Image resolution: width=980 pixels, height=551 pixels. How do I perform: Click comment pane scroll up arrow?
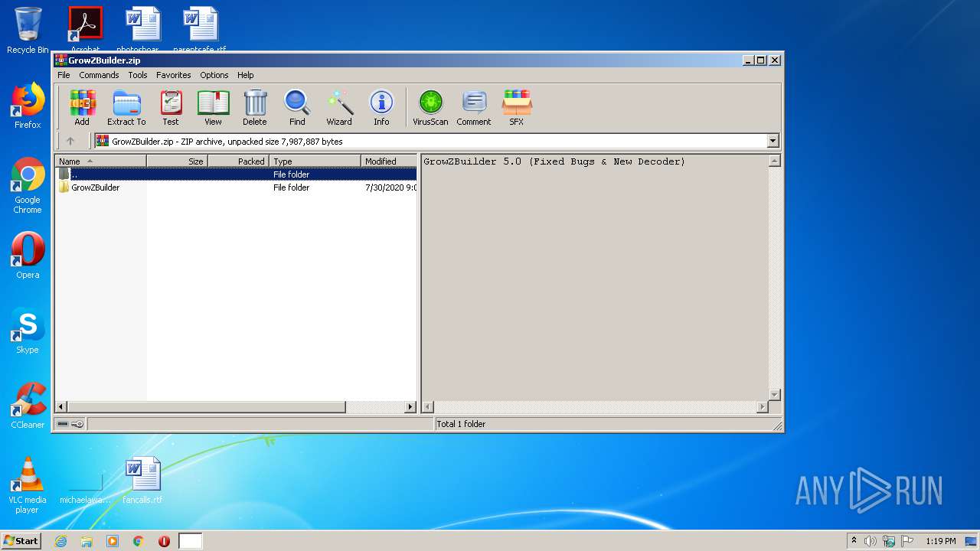pos(774,161)
